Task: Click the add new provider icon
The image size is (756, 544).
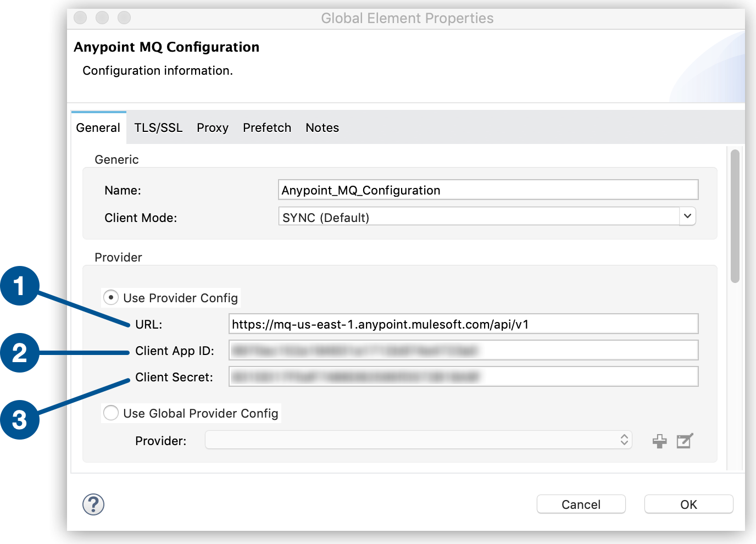Action: pos(659,440)
